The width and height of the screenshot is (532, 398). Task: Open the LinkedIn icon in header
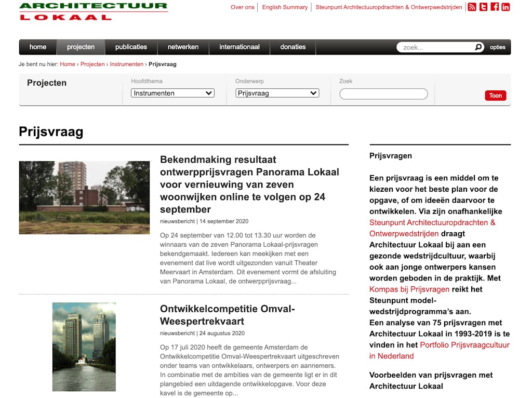click(506, 7)
